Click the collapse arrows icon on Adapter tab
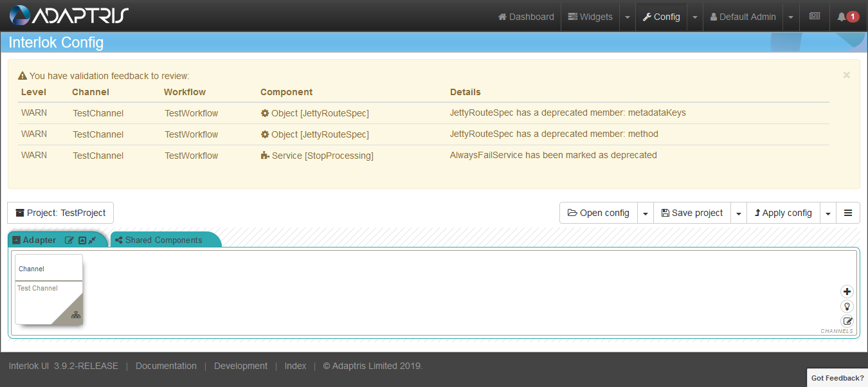Screen dimensions: 868x387 pyautogui.click(x=93, y=240)
